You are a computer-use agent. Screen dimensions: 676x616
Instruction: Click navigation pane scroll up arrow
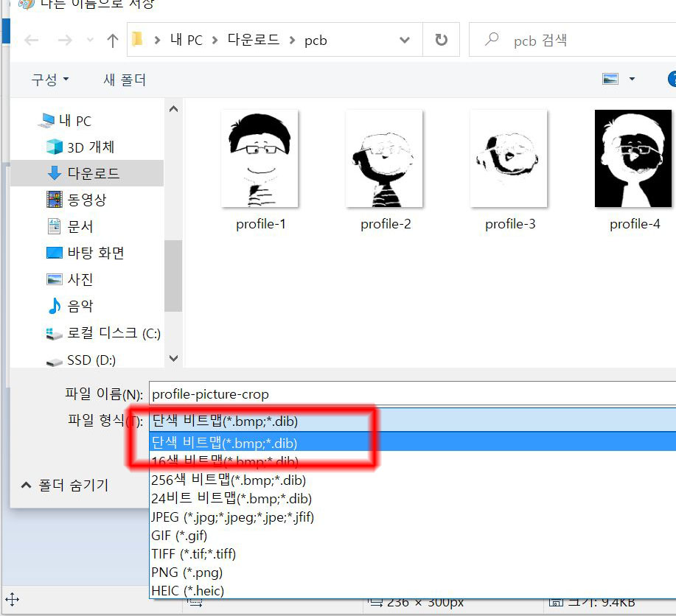[x=173, y=108]
